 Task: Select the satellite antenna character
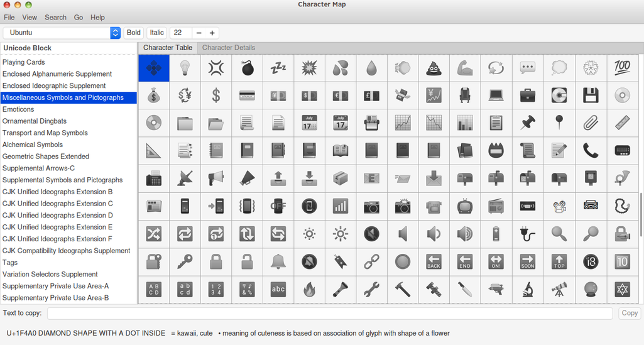185,178
